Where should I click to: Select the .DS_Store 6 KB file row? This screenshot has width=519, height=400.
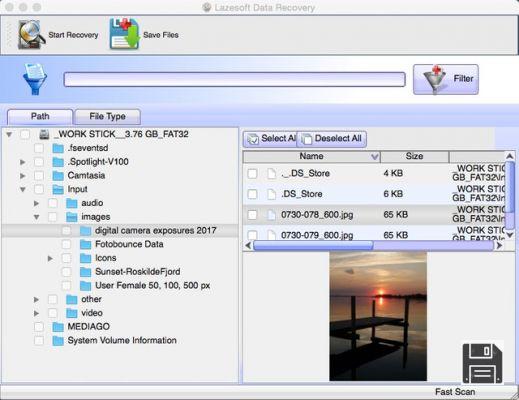(374, 194)
